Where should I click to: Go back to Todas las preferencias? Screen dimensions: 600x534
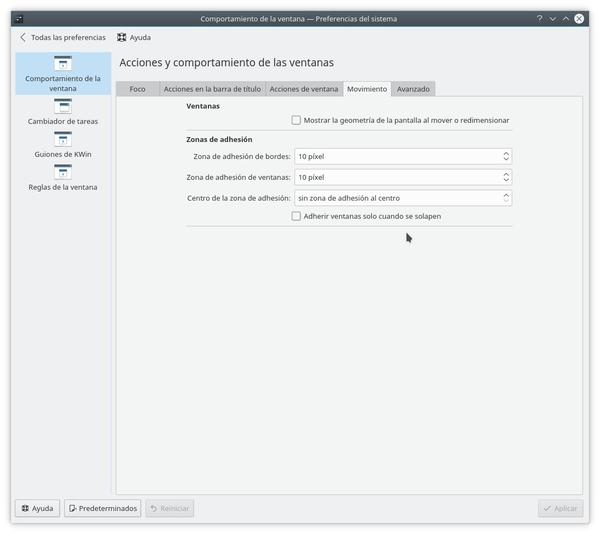pyautogui.click(x=62, y=37)
